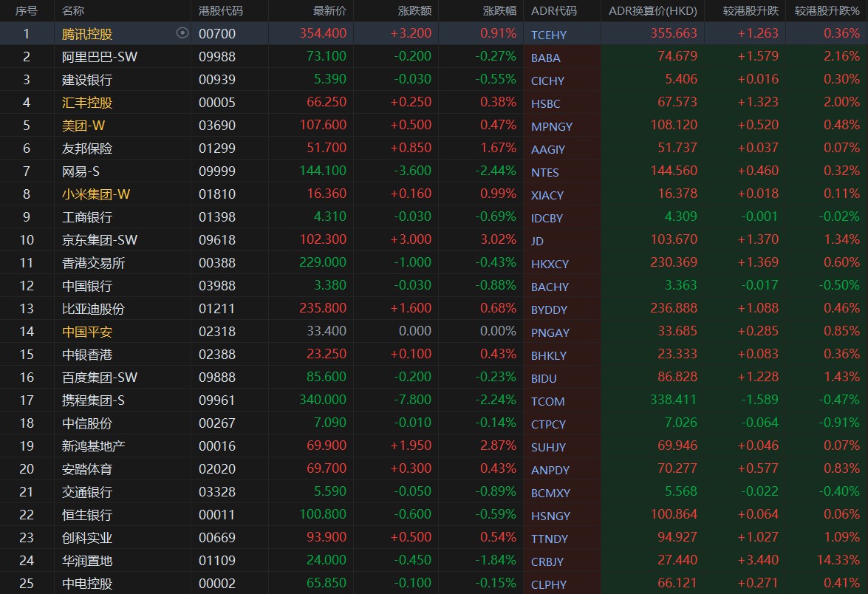Image resolution: width=868 pixels, height=594 pixels.
Task: Click stock code 09618 for 京东集团
Action: [217, 240]
